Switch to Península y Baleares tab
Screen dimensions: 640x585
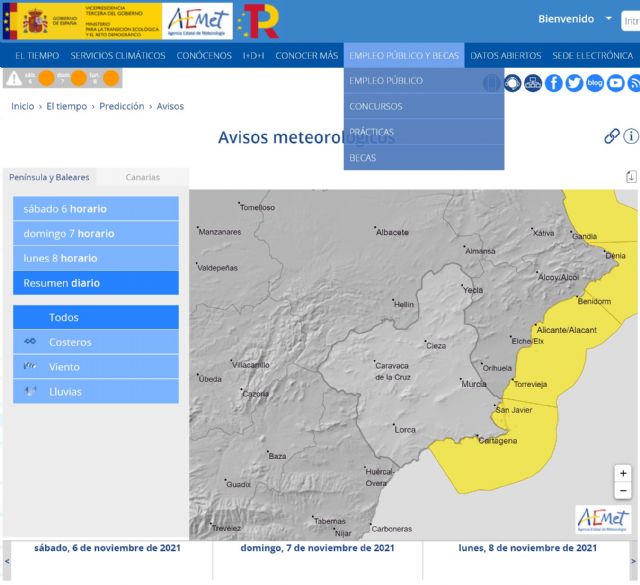[x=49, y=177]
